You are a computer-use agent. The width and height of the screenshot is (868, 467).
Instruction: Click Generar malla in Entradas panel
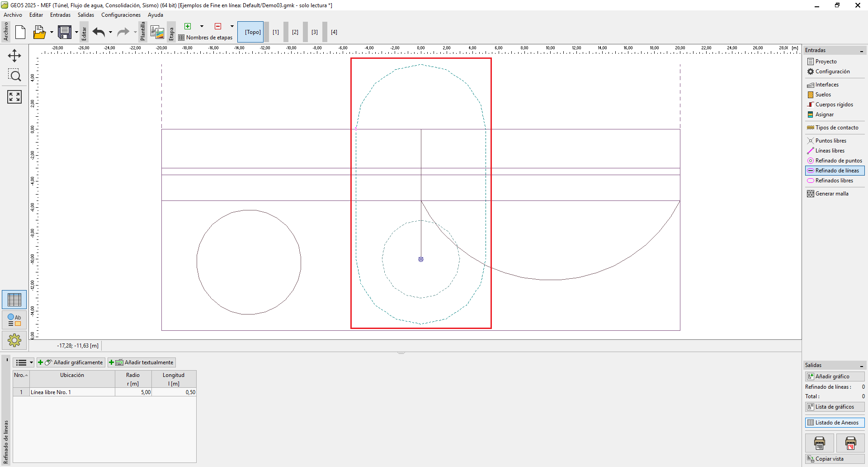point(831,194)
